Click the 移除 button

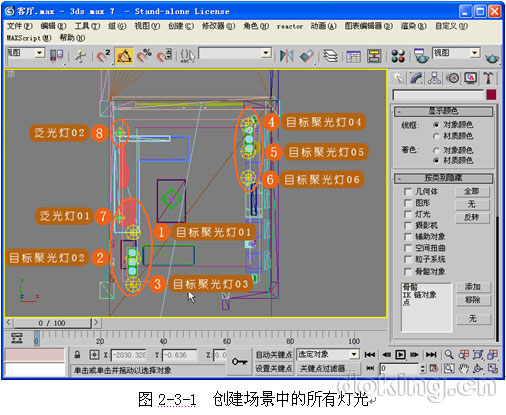pos(473,300)
